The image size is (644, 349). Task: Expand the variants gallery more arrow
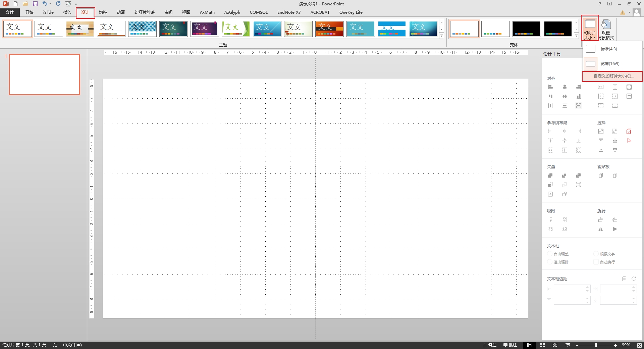(576, 36)
